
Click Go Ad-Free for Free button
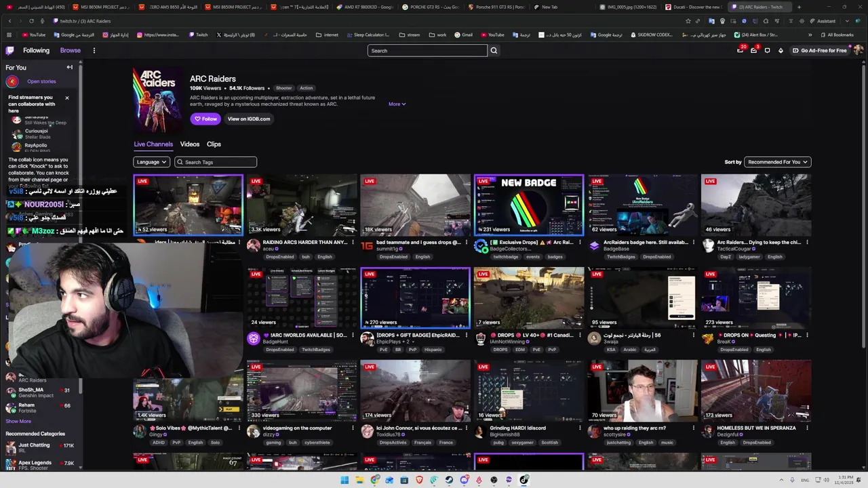pyautogui.click(x=818, y=50)
